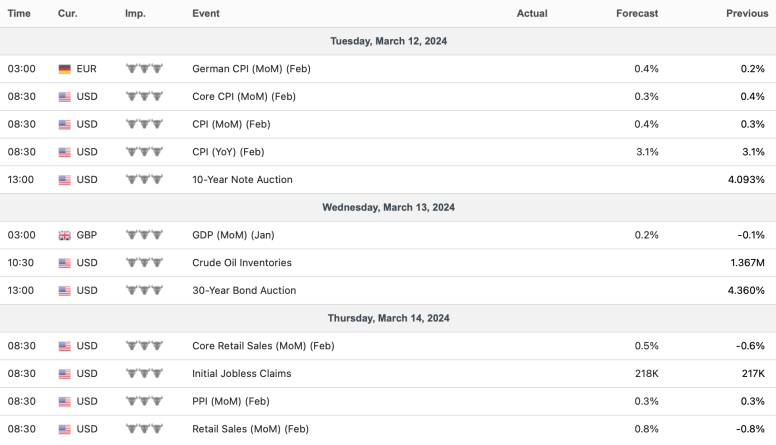Click the Imp. column header
Image resolution: width=776 pixels, height=445 pixels.
pyautogui.click(x=135, y=14)
